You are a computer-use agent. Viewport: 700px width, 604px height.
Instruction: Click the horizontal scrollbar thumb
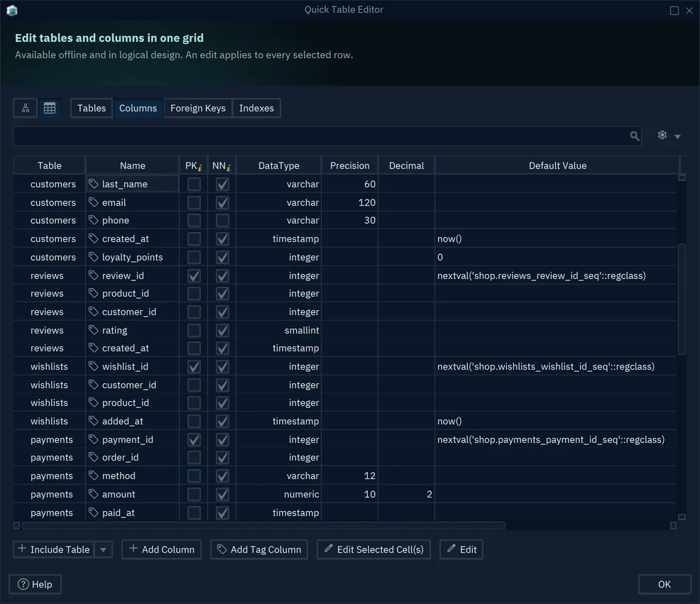[x=263, y=526]
